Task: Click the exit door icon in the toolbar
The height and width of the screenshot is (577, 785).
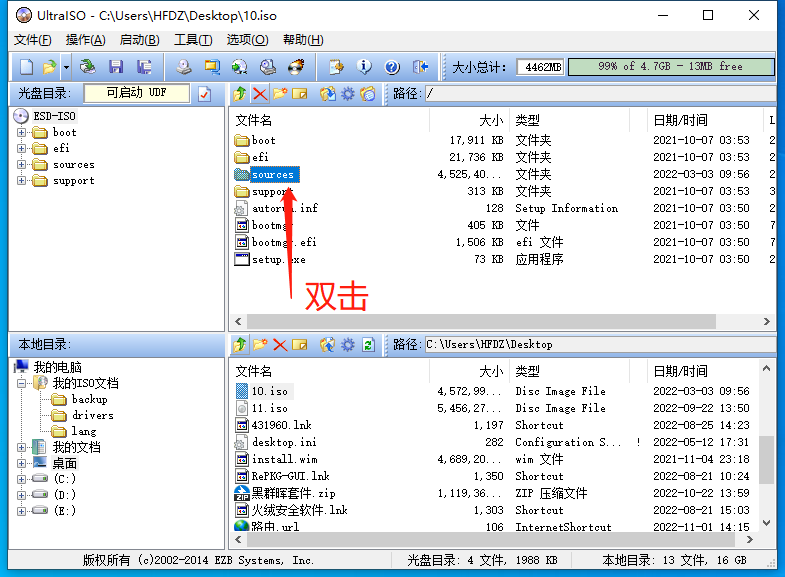Action: [420, 67]
